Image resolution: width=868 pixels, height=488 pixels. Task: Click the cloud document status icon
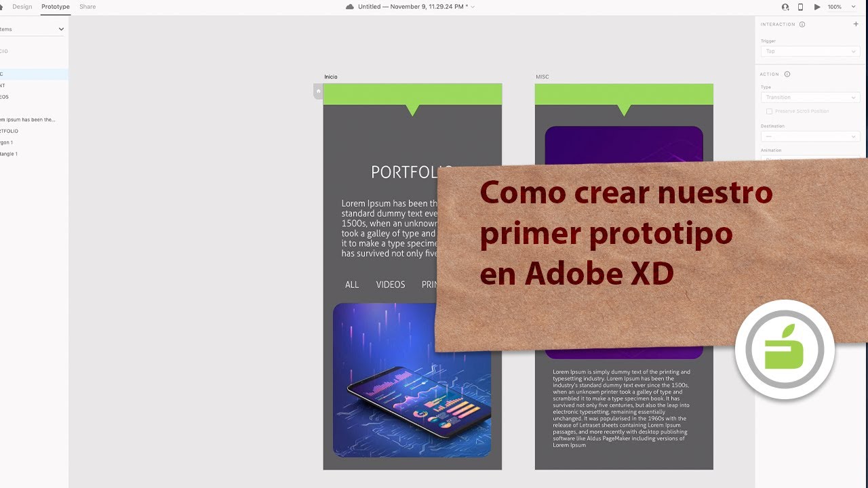pos(350,7)
